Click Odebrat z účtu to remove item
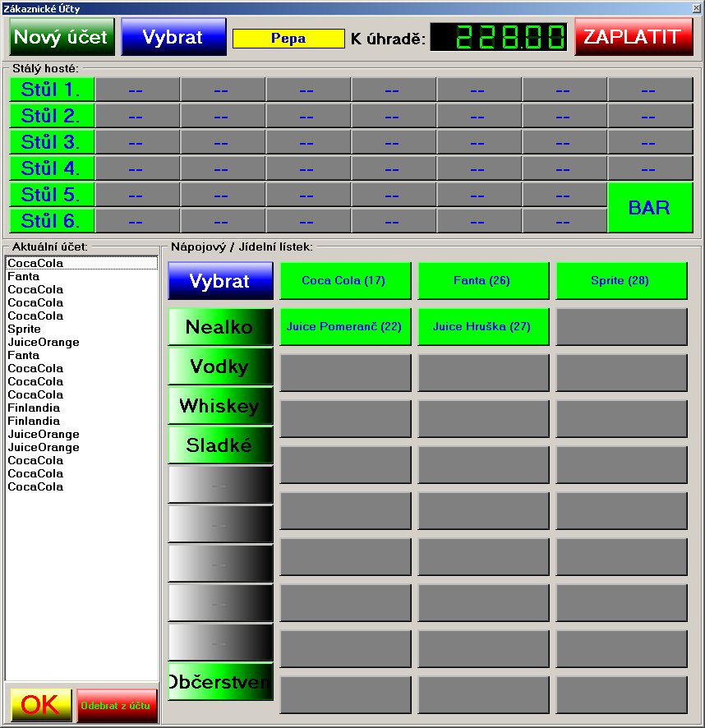Screen dimensions: 705x728 117,705
